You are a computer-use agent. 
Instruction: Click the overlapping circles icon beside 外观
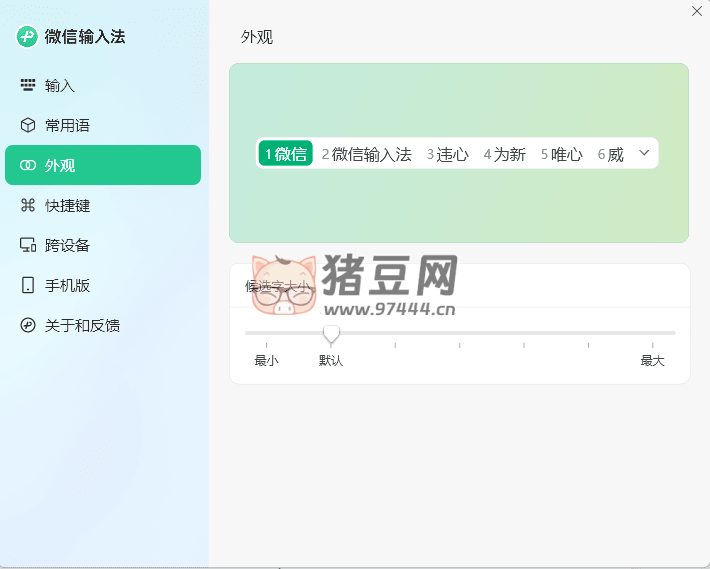coord(28,165)
